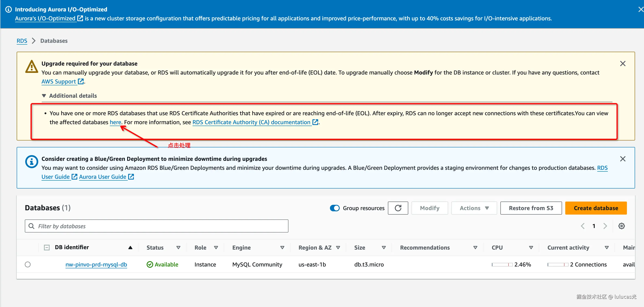Viewport: 644px width, 307px height.
Task: Click the Filter by databases search field
Action: 156,226
